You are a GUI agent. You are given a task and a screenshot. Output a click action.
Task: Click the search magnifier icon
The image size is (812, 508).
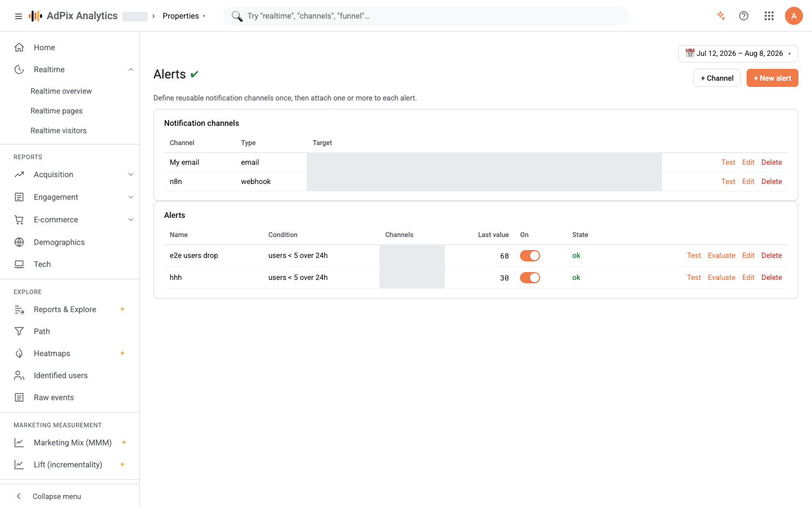pos(237,16)
